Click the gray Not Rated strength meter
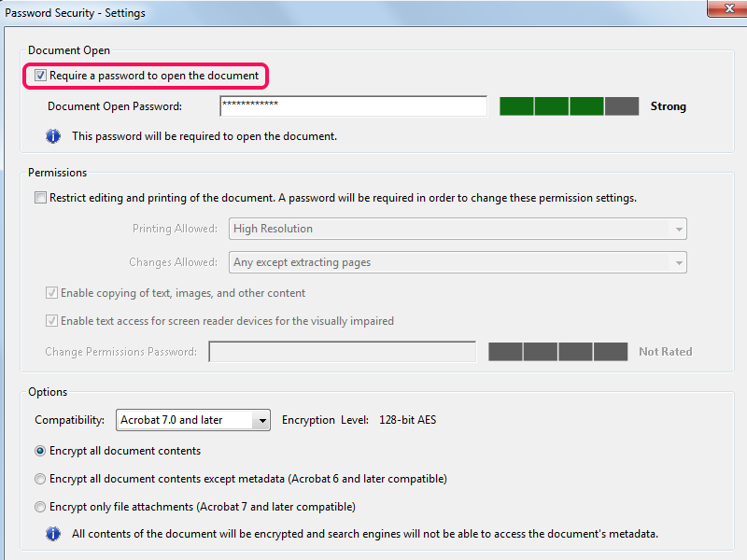This screenshot has height=560, width=747. [x=557, y=352]
